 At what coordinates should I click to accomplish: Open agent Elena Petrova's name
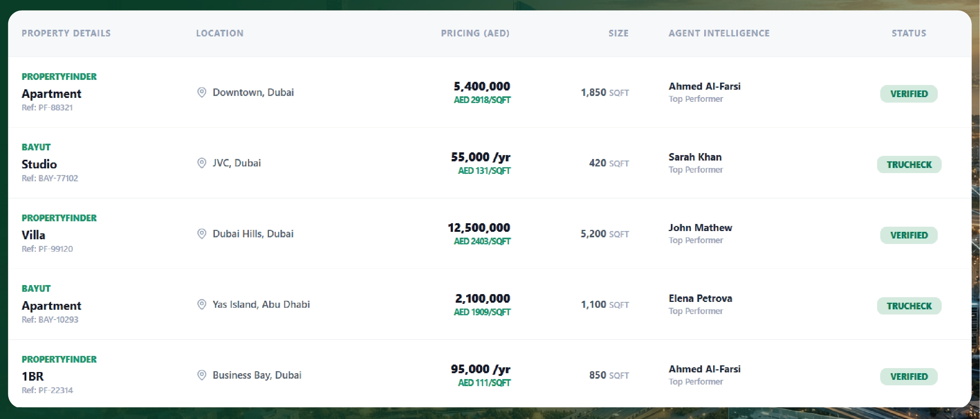[x=700, y=298]
